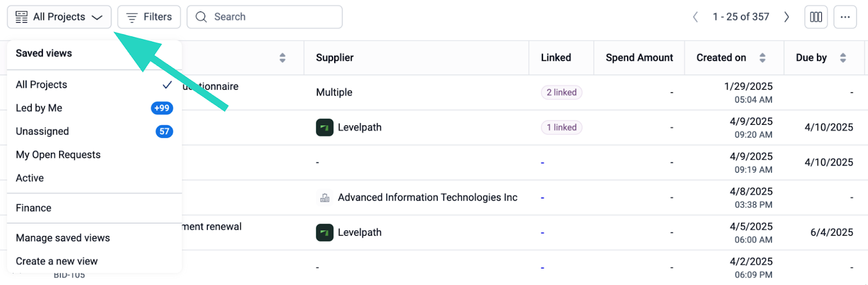Click into the Search field
The height and width of the screenshot is (285, 868).
click(271, 17)
